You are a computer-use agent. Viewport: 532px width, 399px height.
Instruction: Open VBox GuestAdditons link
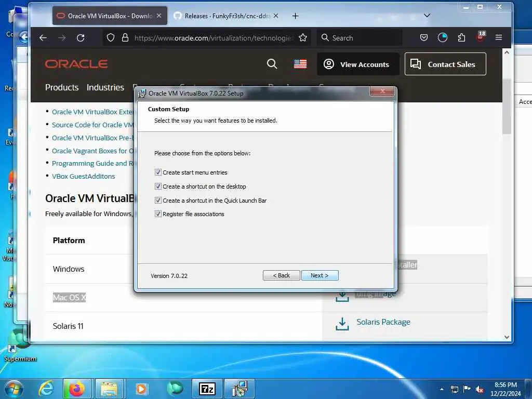[84, 177]
